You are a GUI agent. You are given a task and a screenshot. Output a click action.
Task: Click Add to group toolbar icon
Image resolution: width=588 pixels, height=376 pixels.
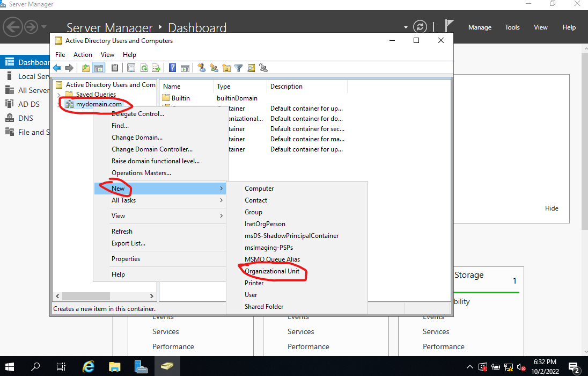(263, 68)
